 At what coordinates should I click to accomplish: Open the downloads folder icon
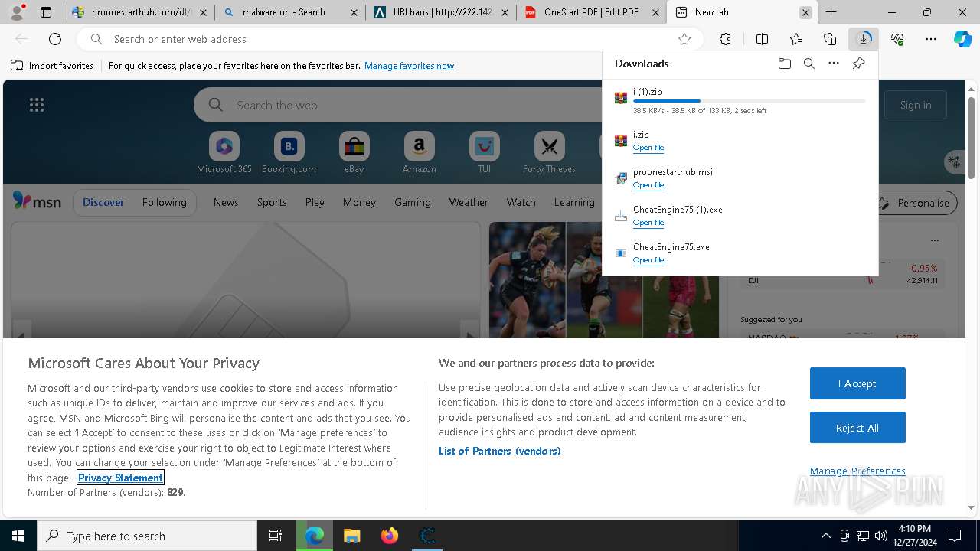(784, 64)
